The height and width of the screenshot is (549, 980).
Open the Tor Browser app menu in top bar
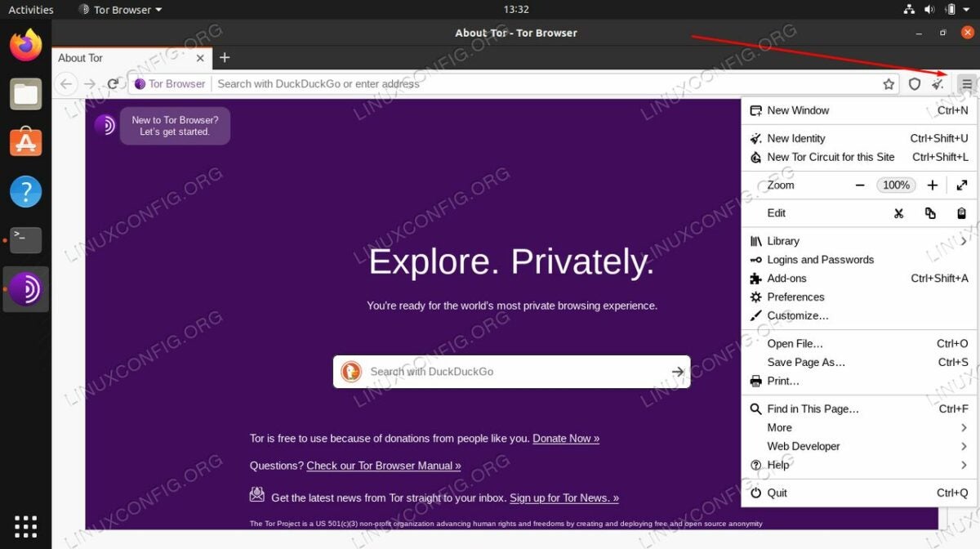(x=120, y=10)
